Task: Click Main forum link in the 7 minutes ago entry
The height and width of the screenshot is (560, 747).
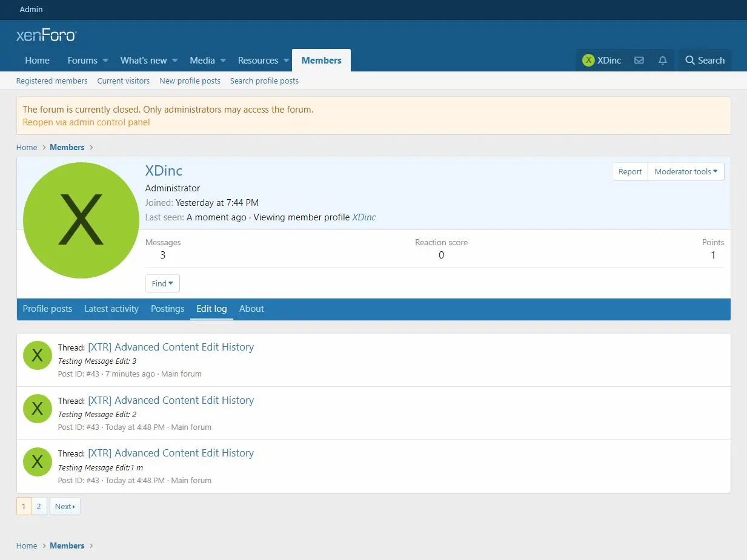Action: (x=181, y=374)
